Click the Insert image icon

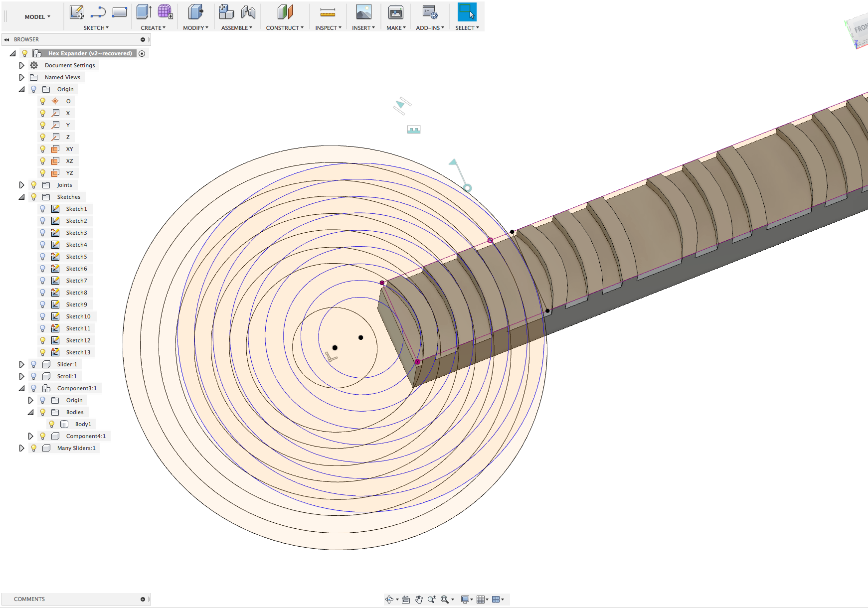(x=364, y=12)
